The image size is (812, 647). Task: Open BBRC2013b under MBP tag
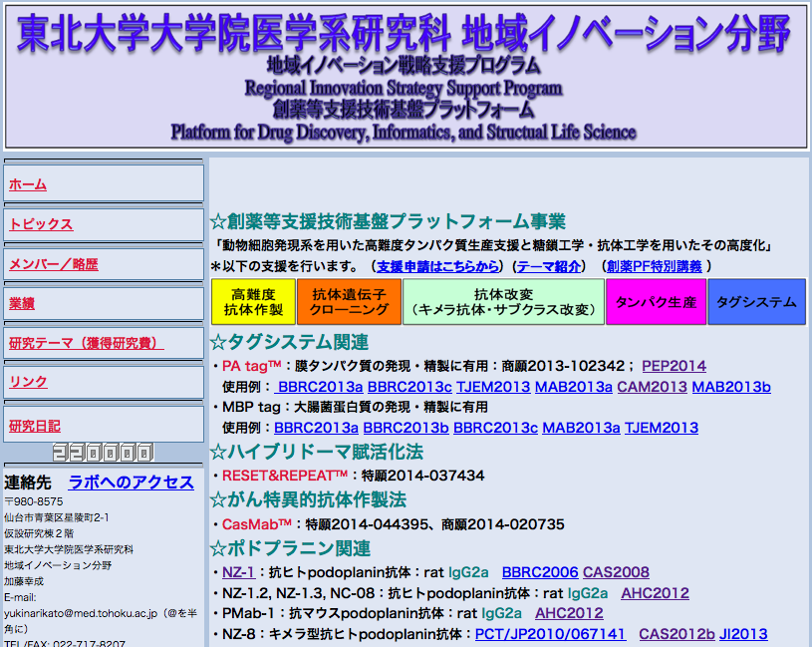[406, 428]
